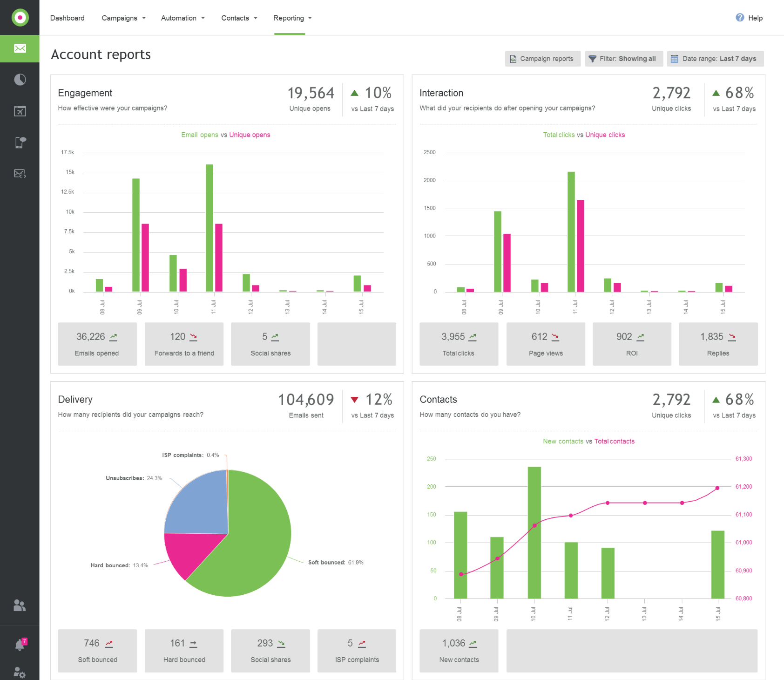Click the 104,609 Emails sent figure

click(306, 400)
